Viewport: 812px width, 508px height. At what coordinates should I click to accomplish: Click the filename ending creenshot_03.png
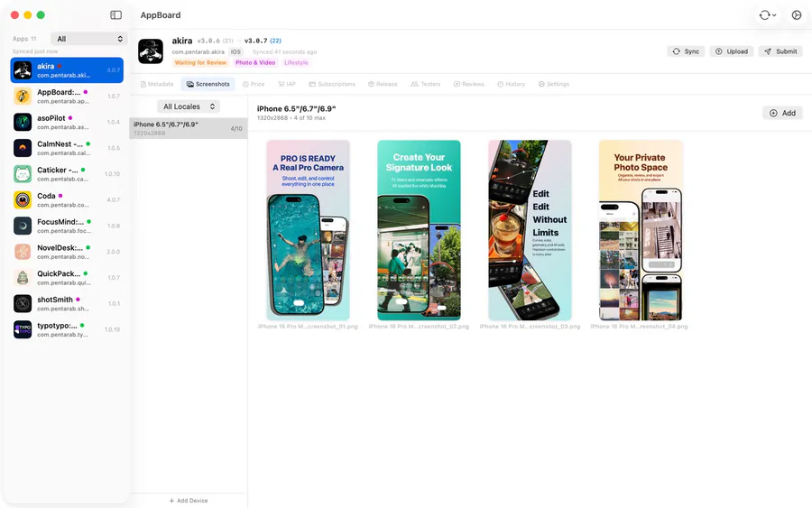pos(530,327)
